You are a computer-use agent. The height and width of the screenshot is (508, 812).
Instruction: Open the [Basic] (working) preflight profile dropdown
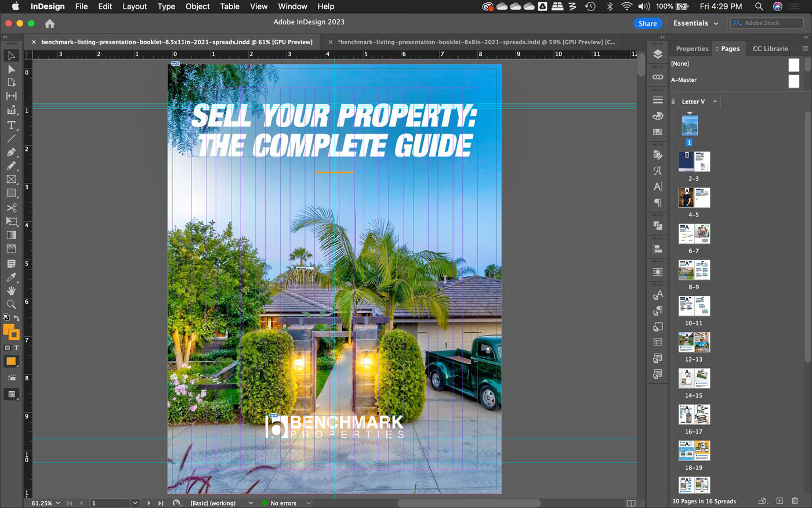(x=251, y=503)
